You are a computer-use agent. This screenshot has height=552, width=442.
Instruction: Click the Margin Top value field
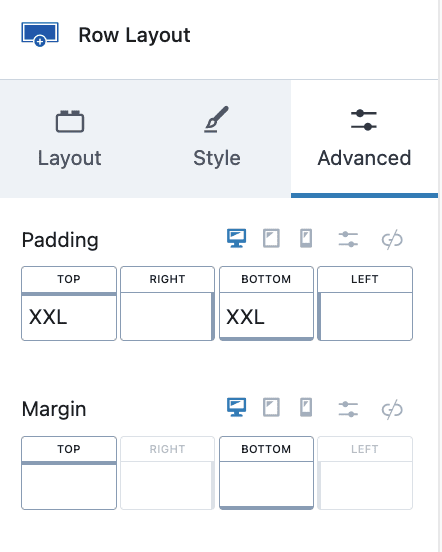pos(69,487)
